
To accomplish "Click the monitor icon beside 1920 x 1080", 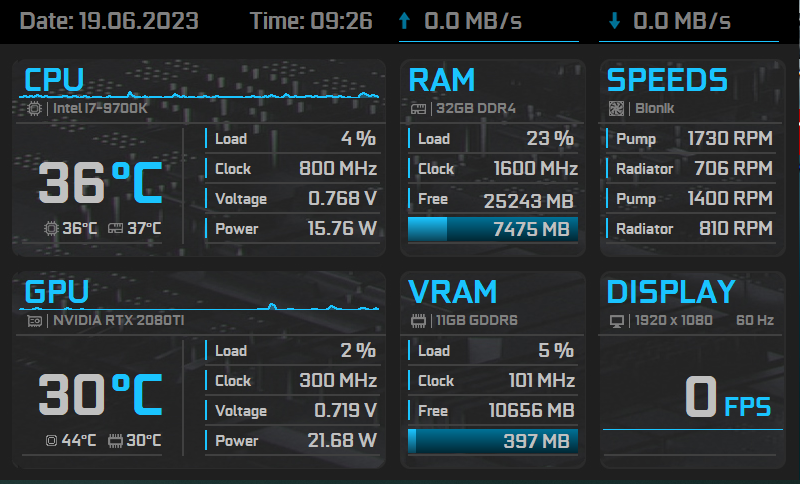I will (x=616, y=321).
